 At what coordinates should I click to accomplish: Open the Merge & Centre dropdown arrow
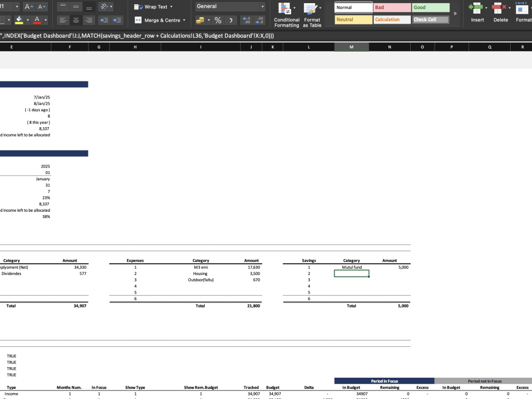tap(184, 20)
